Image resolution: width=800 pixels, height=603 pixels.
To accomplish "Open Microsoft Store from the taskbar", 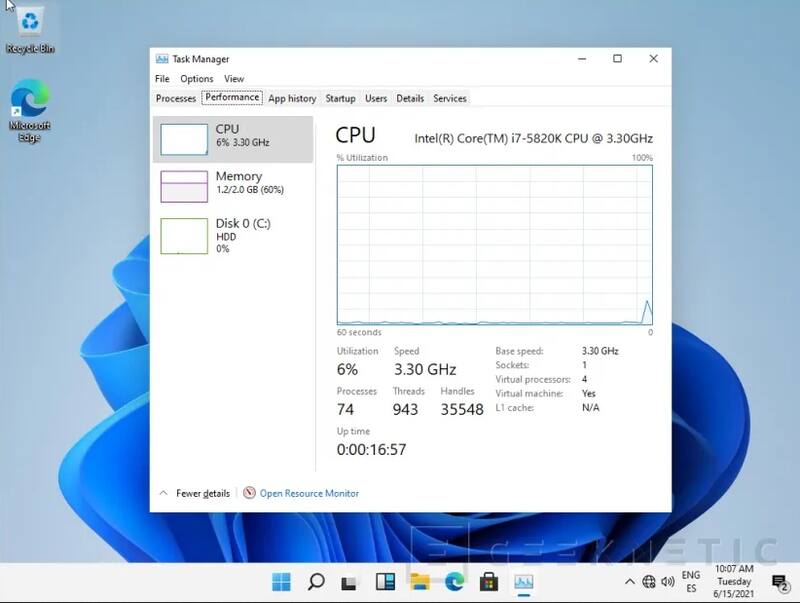I will 489,582.
